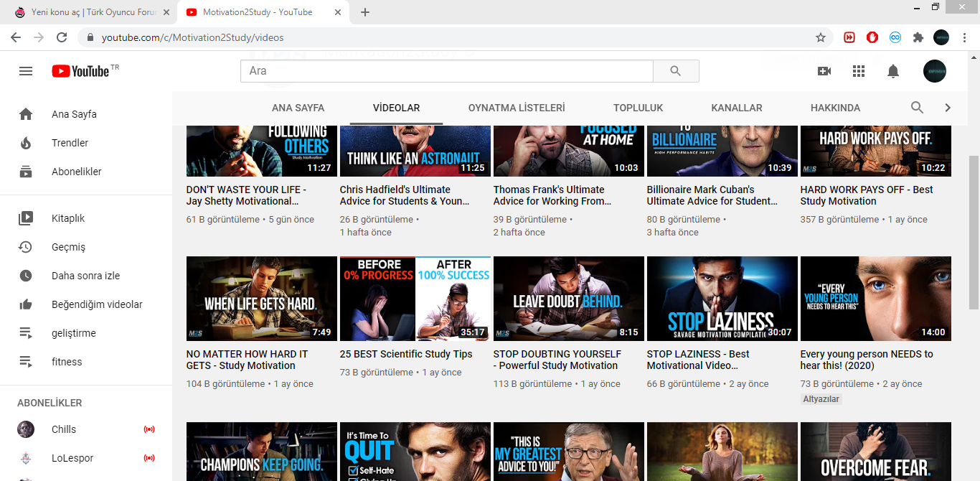This screenshot has width=980, height=481.
Task: Open HARD WORK PAYS OFF video title
Action: pos(867,195)
